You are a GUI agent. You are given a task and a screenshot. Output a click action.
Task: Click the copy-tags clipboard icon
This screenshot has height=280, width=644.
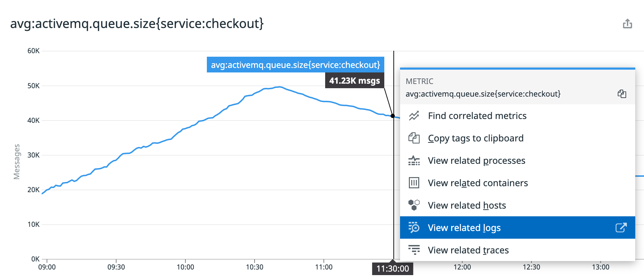click(414, 138)
